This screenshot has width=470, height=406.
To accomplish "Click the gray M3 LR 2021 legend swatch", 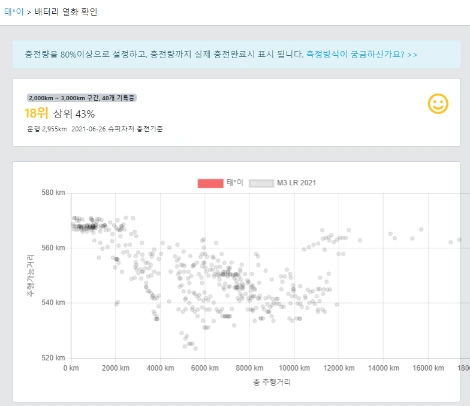I will 261,183.
